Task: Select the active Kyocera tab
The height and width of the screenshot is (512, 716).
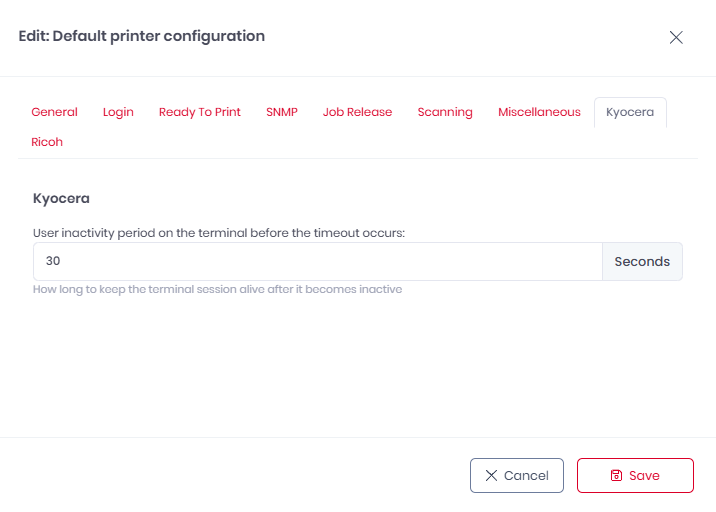Action: [630, 112]
